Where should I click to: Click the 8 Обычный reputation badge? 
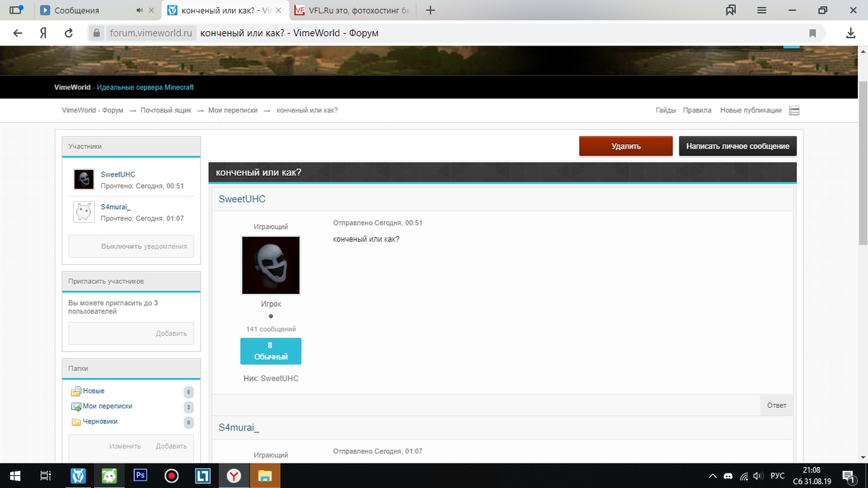(x=271, y=351)
